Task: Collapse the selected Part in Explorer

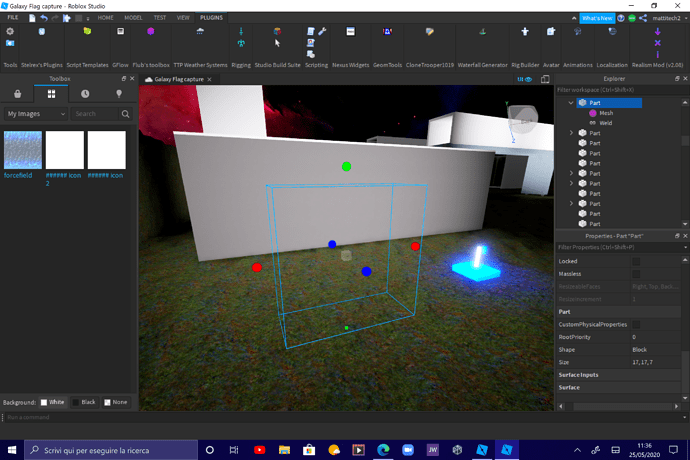Action: 571,103
